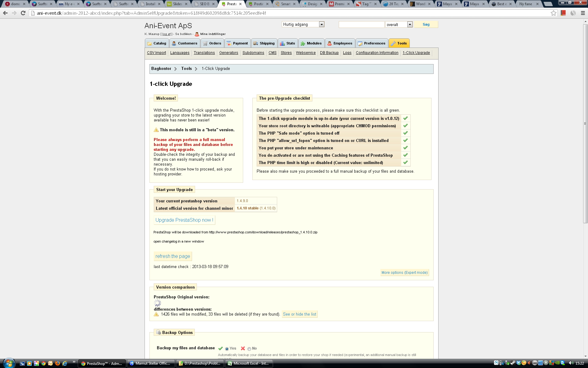The width and height of the screenshot is (588, 368).
Task: Toggle See or hide the list
Action: [x=300, y=314]
